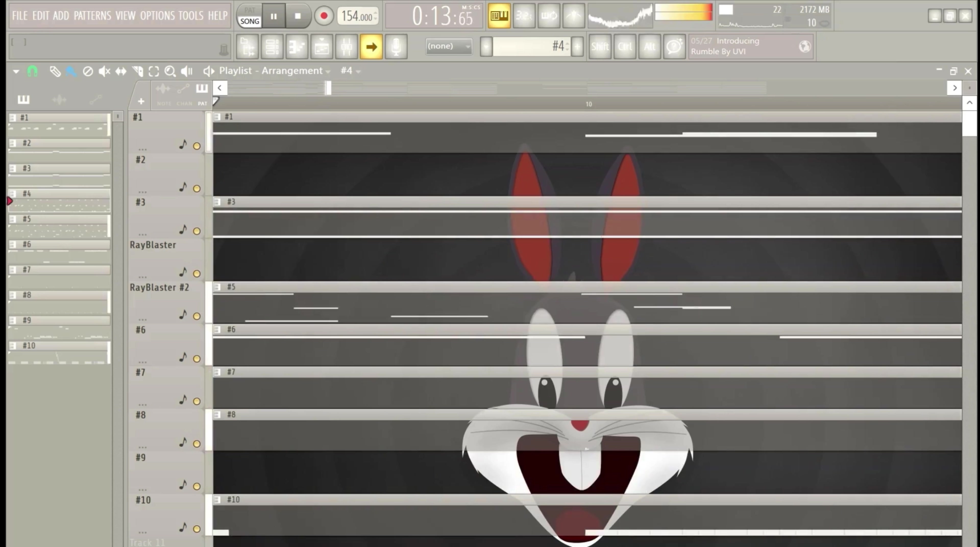Click the Alt modifier button
The image size is (980, 547).
[x=650, y=46]
